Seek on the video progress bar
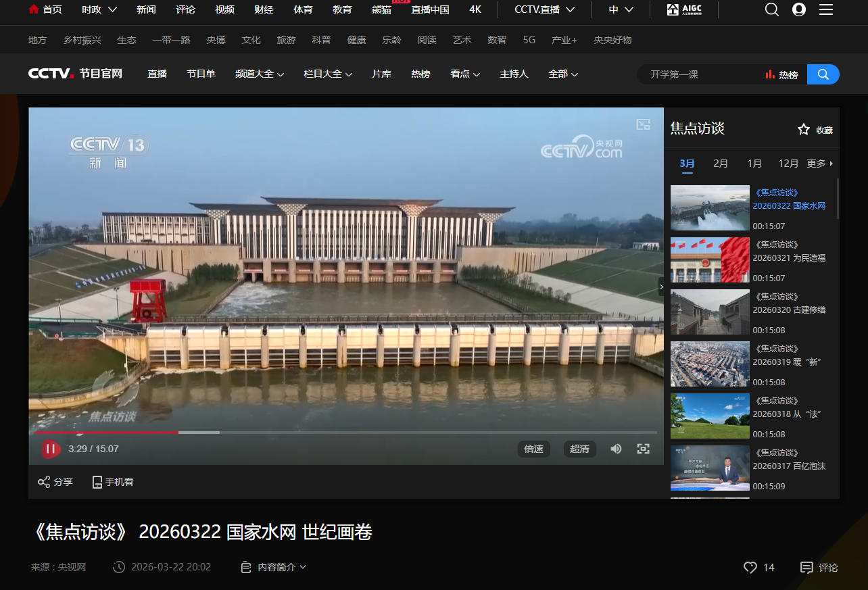 click(406, 432)
